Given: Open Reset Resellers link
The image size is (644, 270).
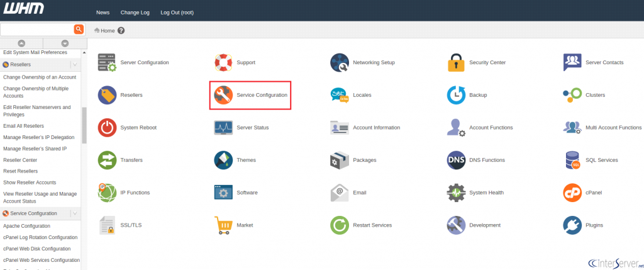Looking at the screenshot, I should pyautogui.click(x=21, y=171).
